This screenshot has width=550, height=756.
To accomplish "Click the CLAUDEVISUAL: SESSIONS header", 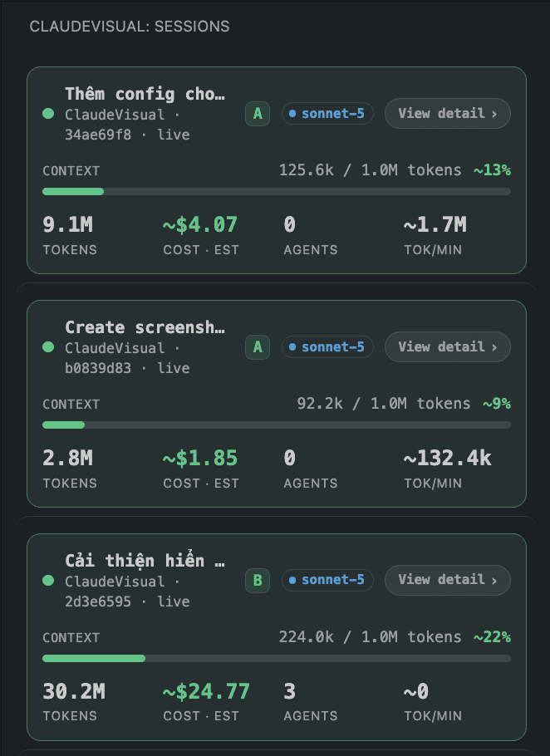I will (x=129, y=27).
